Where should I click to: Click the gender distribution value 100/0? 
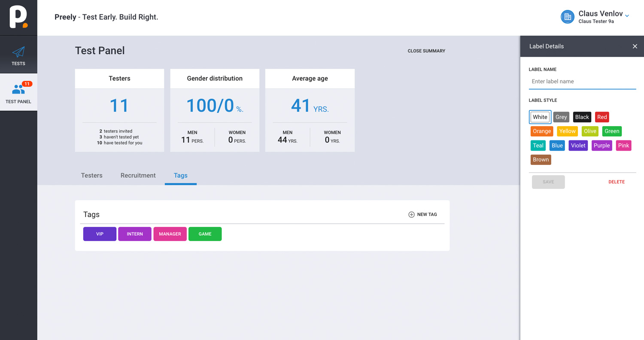coord(210,106)
